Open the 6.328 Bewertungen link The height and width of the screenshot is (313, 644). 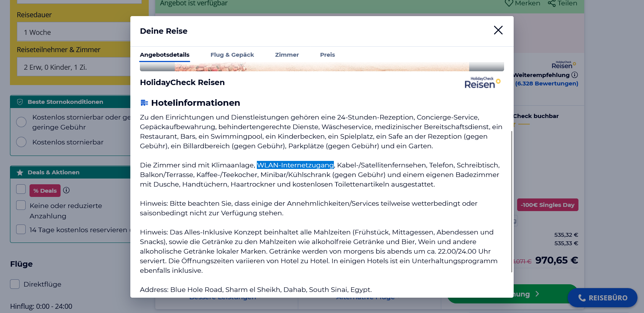pyautogui.click(x=546, y=84)
